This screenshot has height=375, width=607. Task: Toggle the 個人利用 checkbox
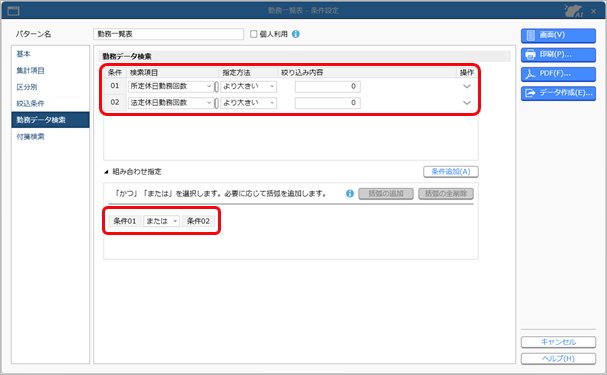(254, 34)
